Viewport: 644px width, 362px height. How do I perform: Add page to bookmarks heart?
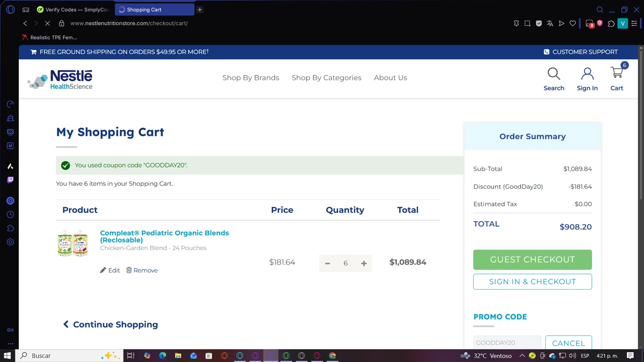(x=573, y=24)
